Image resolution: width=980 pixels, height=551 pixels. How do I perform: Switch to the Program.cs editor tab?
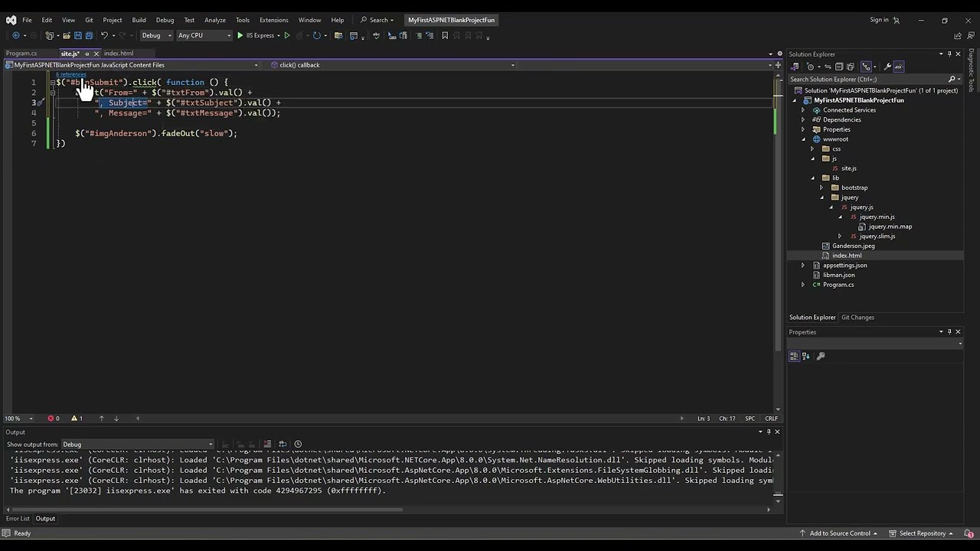(x=21, y=54)
